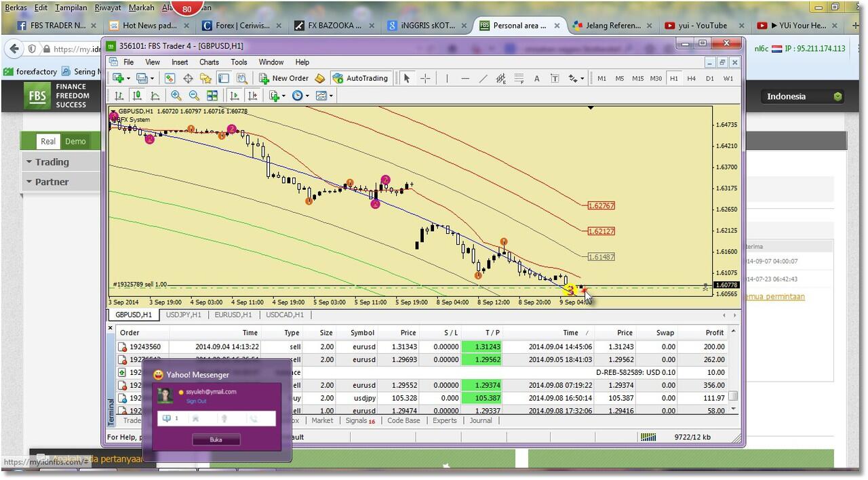This screenshot has height=480, width=868.
Task: Select the W1 timeframe
Action: tap(728, 78)
